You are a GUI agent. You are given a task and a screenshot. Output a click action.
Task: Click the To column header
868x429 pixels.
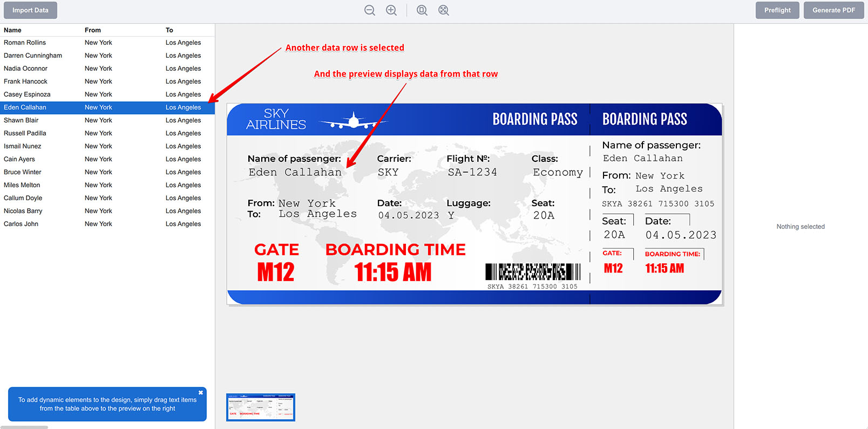point(169,30)
